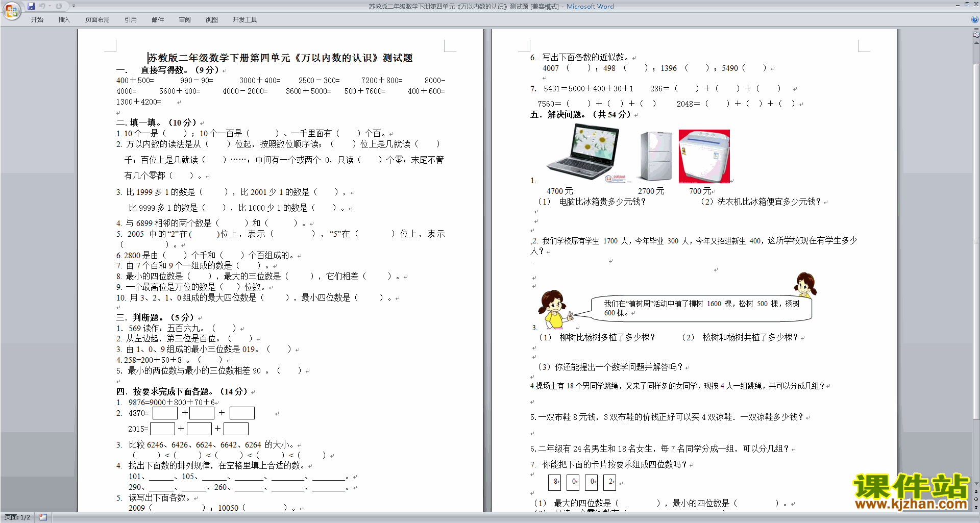Open the select browse object button
The height and width of the screenshot is (523, 980).
pyautogui.click(x=976, y=499)
